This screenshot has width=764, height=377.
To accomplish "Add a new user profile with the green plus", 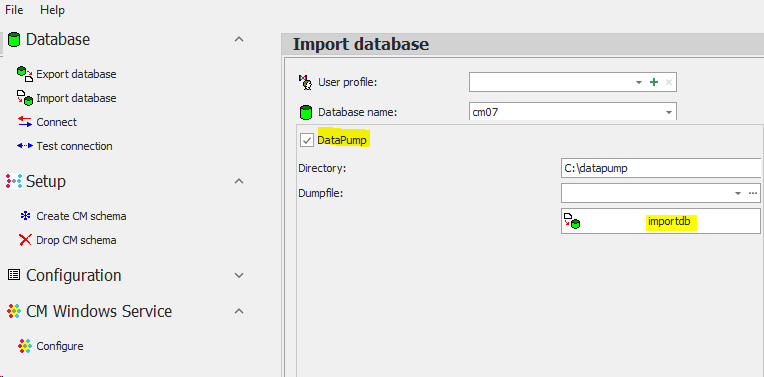I will pos(654,82).
